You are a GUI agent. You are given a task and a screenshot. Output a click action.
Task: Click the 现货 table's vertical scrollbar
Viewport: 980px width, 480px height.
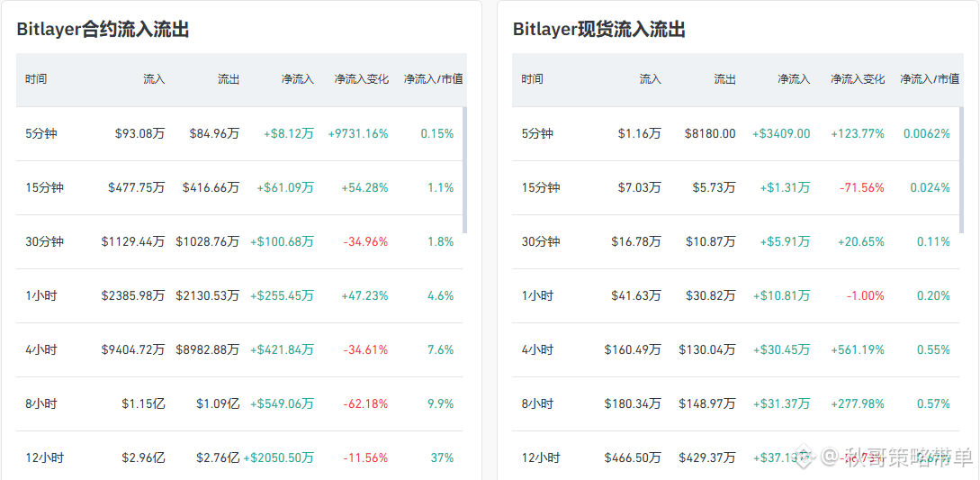point(960,169)
